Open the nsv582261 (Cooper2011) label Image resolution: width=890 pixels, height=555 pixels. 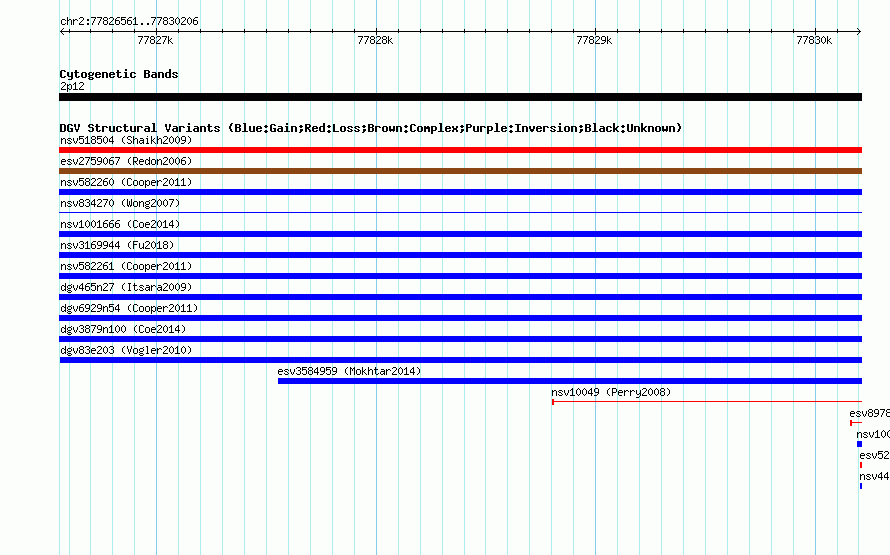pyautogui.click(x=126, y=266)
